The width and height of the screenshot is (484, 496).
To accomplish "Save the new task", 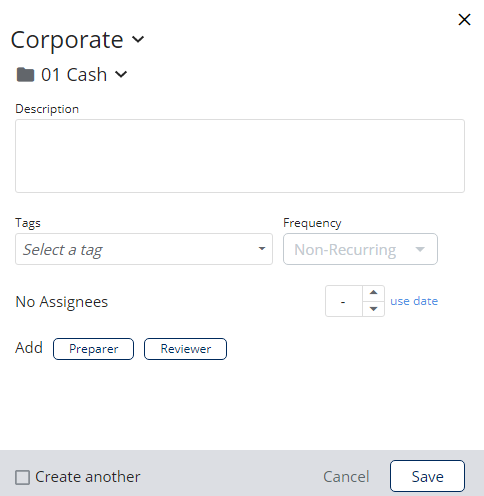I will point(427,476).
